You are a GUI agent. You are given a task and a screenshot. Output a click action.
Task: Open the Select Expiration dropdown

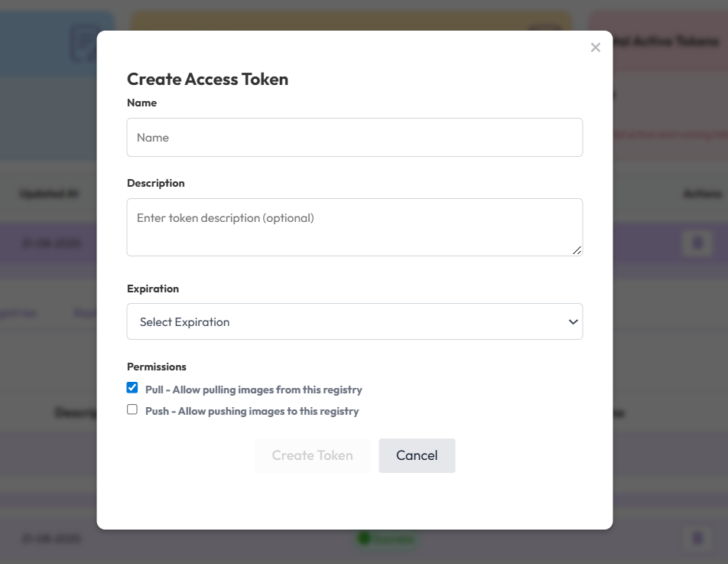click(354, 322)
